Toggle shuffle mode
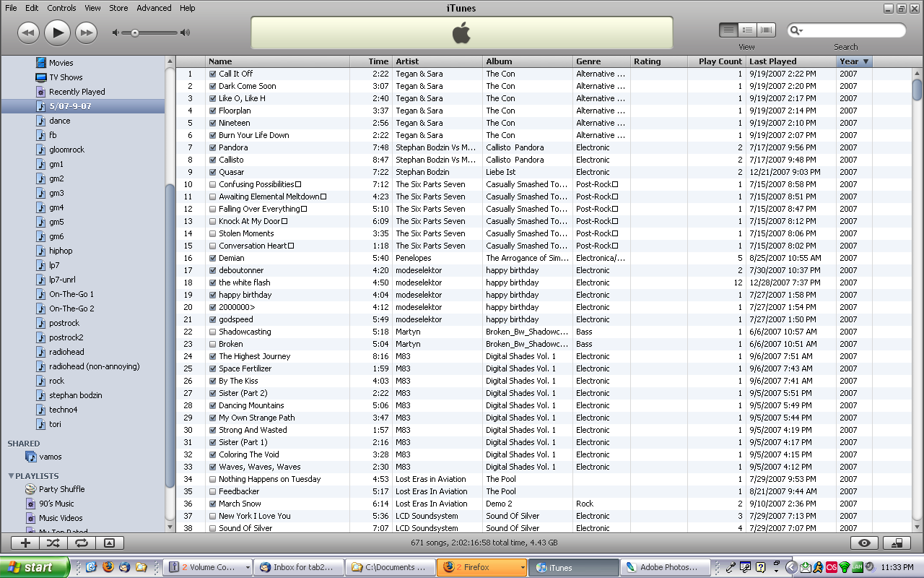924x578 pixels. [53, 543]
